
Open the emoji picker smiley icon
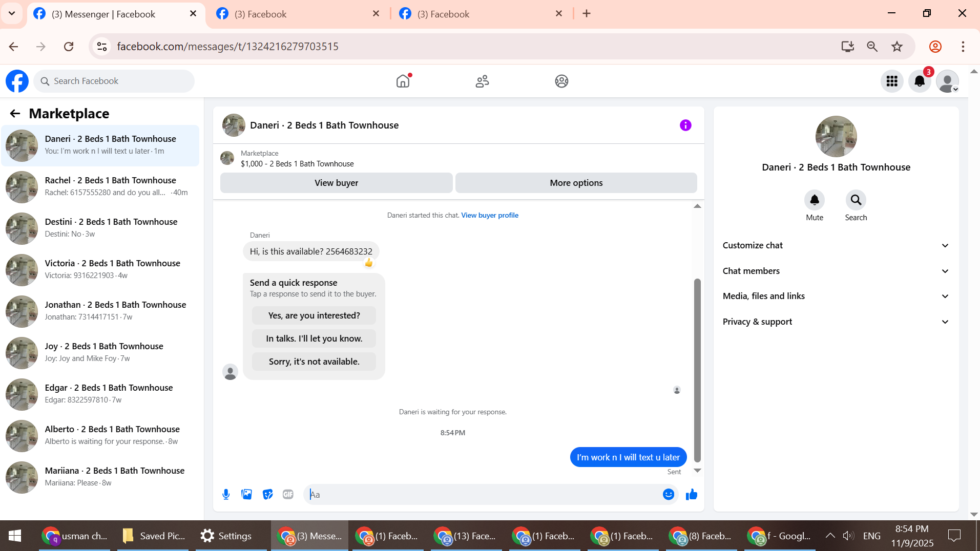tap(668, 494)
